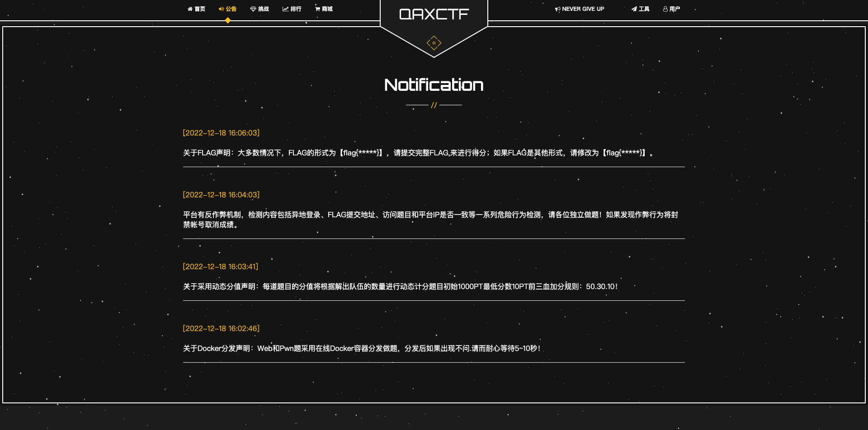Image resolution: width=868 pixels, height=430 pixels.
Task: Click the shopping cart icon for 商城
Action: coord(317,9)
